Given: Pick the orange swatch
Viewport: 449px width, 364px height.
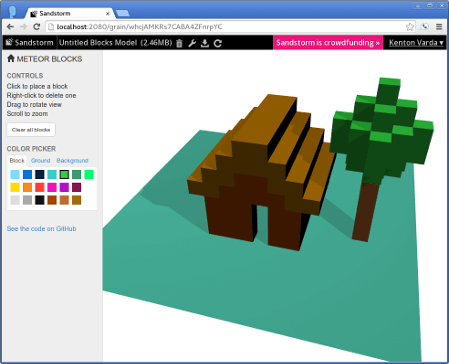Looking at the screenshot, I should (x=27, y=187).
